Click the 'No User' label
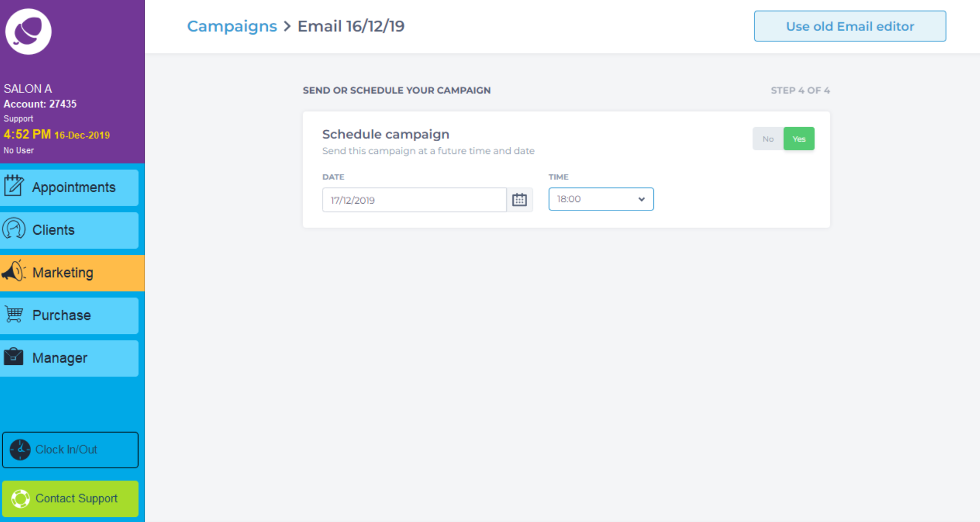Viewport: 980px width, 522px height. tap(19, 150)
